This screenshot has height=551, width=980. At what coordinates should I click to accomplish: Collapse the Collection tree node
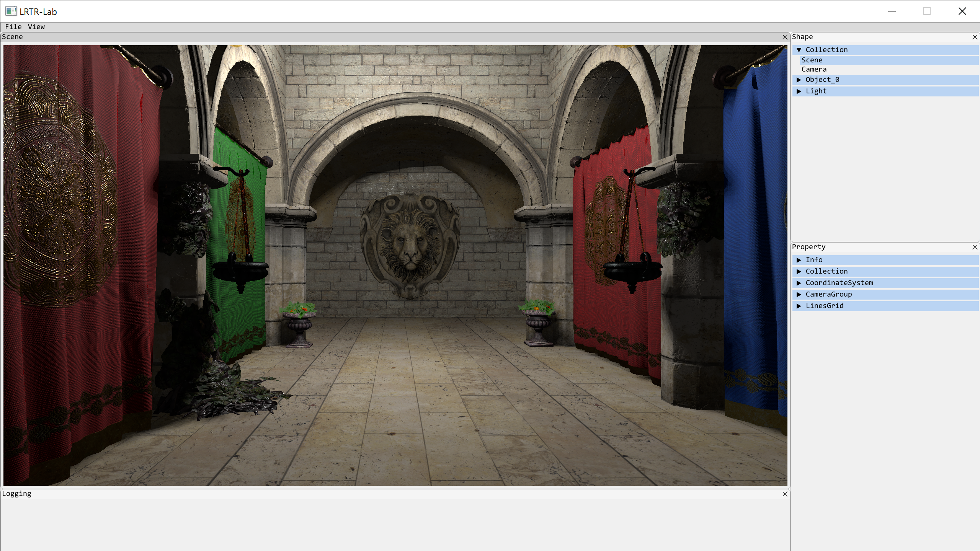[x=799, y=50]
